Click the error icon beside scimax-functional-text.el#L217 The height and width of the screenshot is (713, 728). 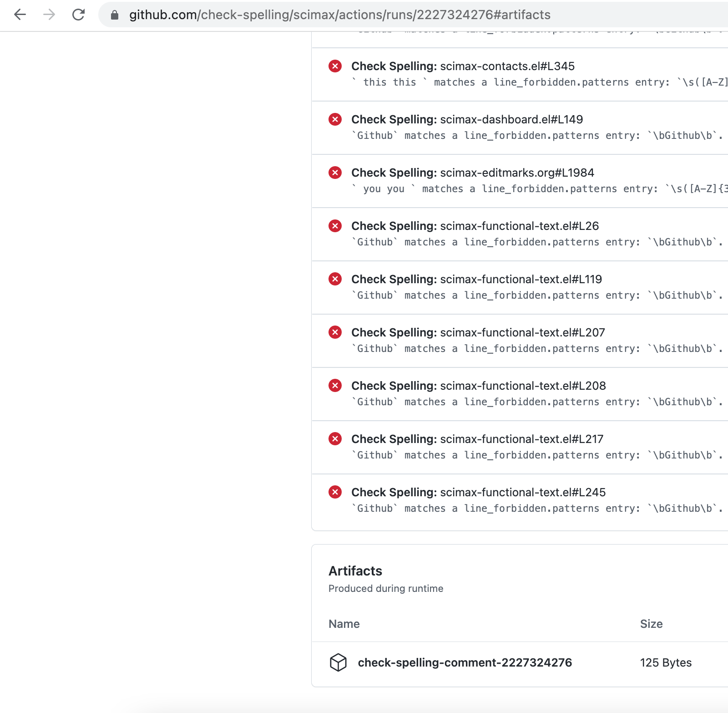[335, 439]
